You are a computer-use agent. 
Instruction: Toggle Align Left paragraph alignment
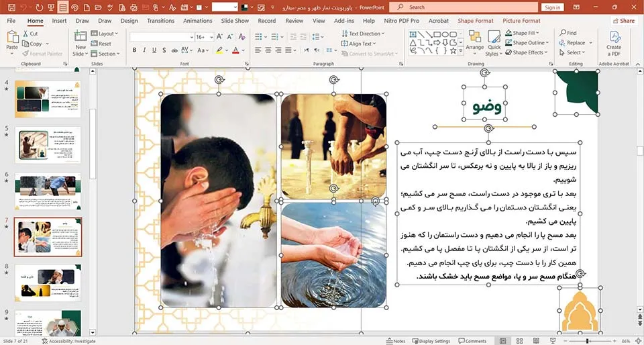tap(258, 50)
